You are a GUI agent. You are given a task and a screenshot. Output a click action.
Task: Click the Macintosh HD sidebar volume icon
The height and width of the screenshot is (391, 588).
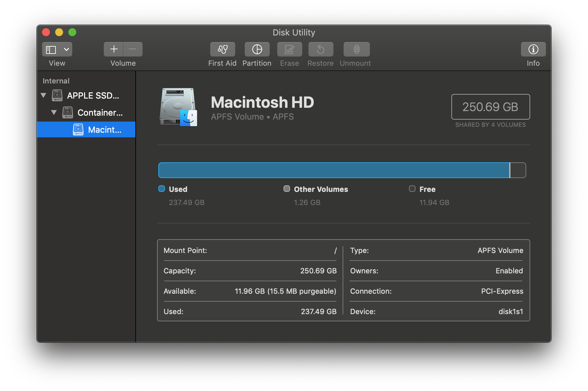coord(78,129)
